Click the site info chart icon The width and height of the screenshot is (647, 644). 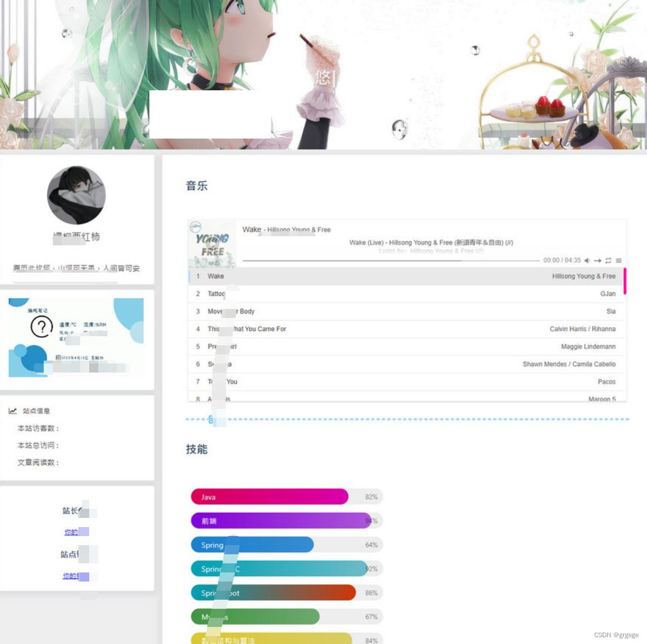coord(12,411)
